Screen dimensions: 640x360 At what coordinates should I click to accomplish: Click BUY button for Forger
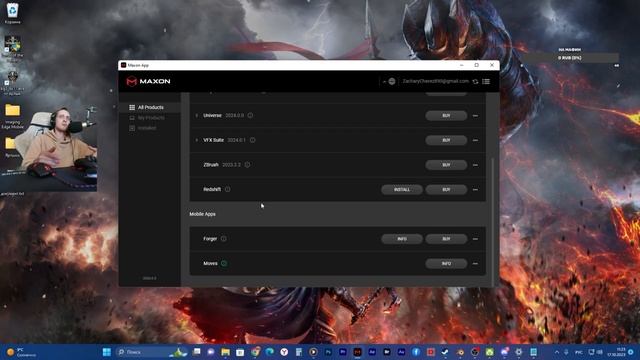click(x=446, y=239)
